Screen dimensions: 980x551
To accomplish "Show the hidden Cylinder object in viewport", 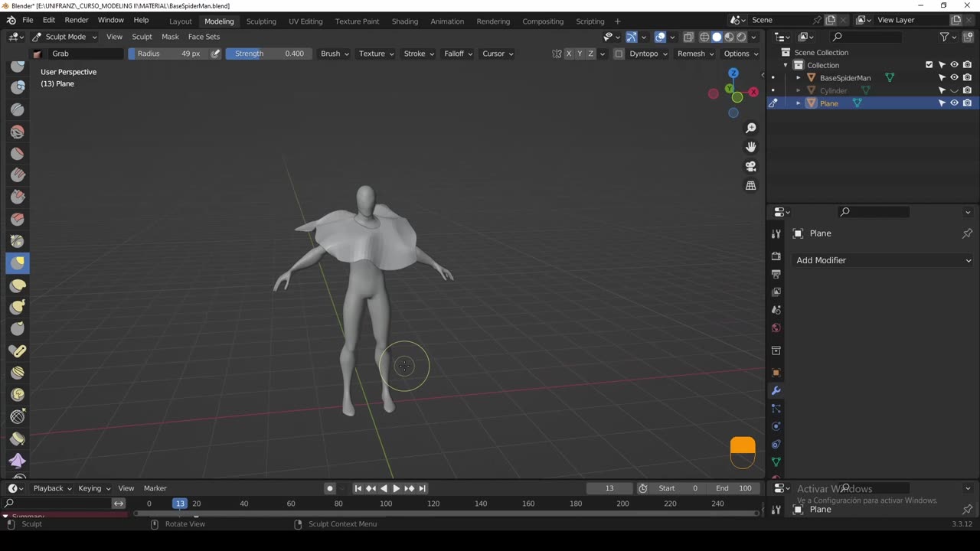I will (954, 90).
